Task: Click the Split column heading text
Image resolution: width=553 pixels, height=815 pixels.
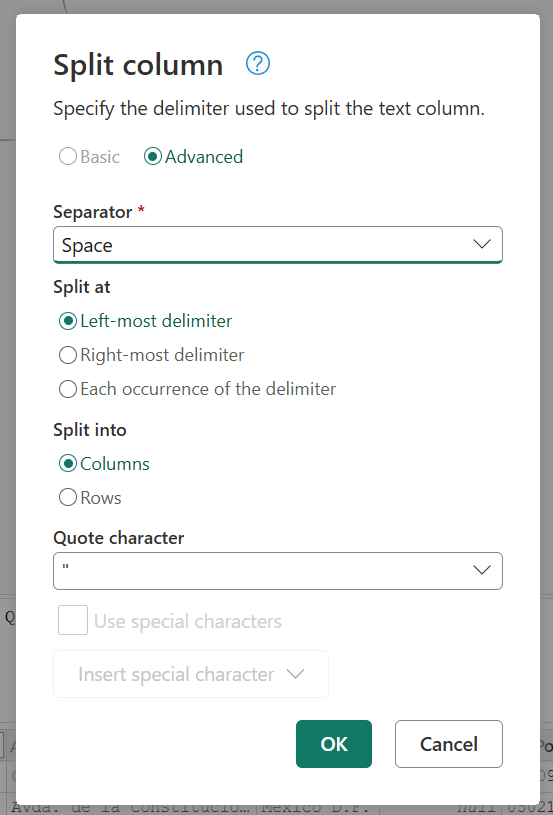Action: tap(138, 65)
